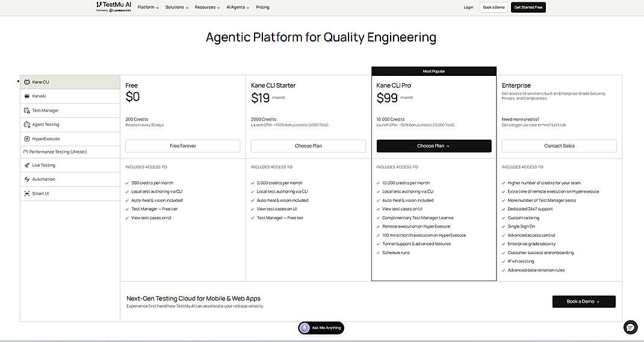This screenshot has width=644, height=342.
Task: Click 'Enterprise grade security' feature
Action: coord(531,244)
